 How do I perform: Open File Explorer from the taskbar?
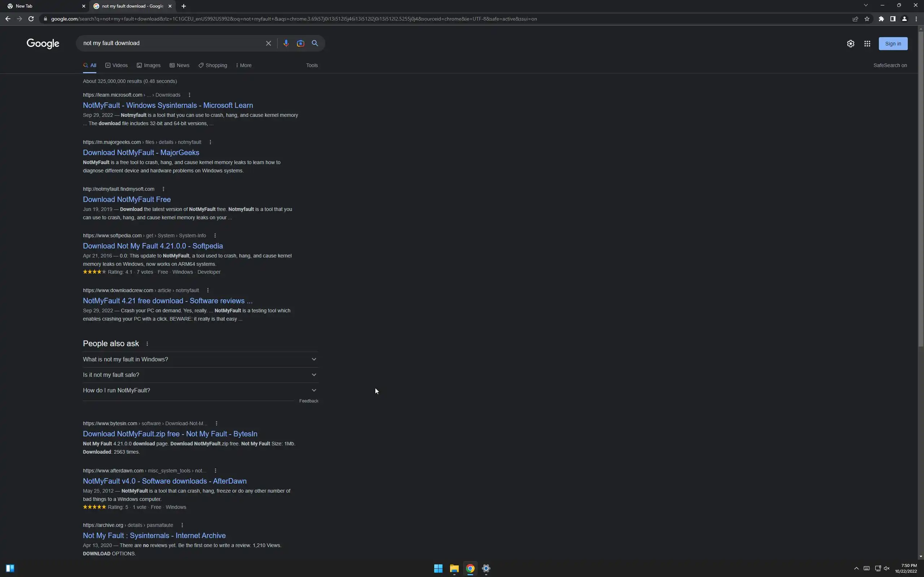click(x=454, y=569)
